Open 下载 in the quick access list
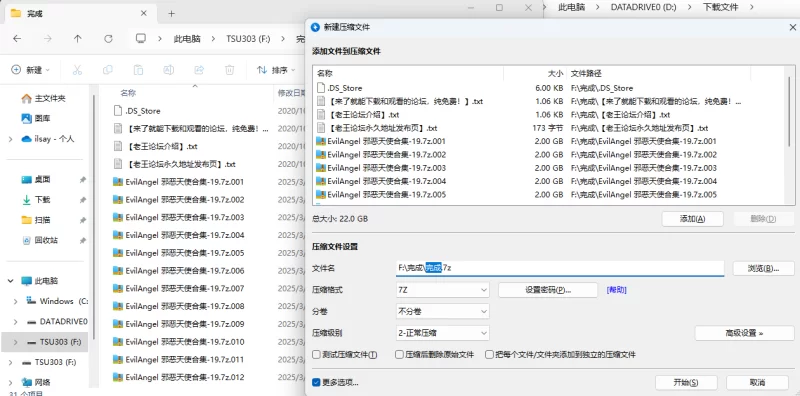 (x=36, y=200)
